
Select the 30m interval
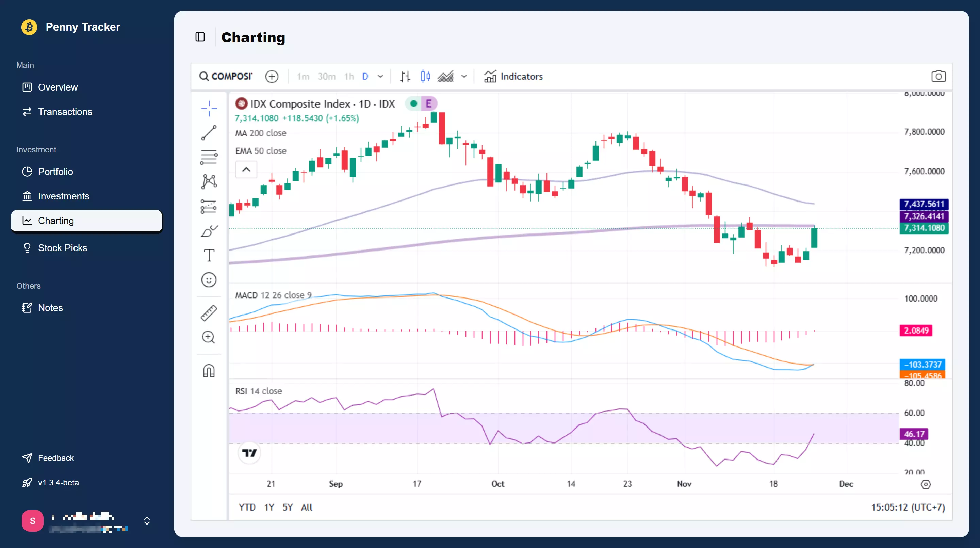(327, 77)
